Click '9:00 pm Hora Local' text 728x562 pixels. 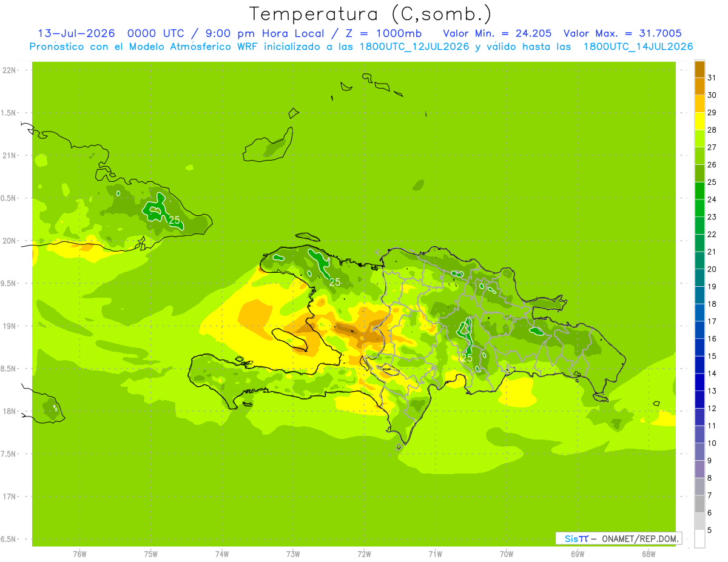click(265, 33)
